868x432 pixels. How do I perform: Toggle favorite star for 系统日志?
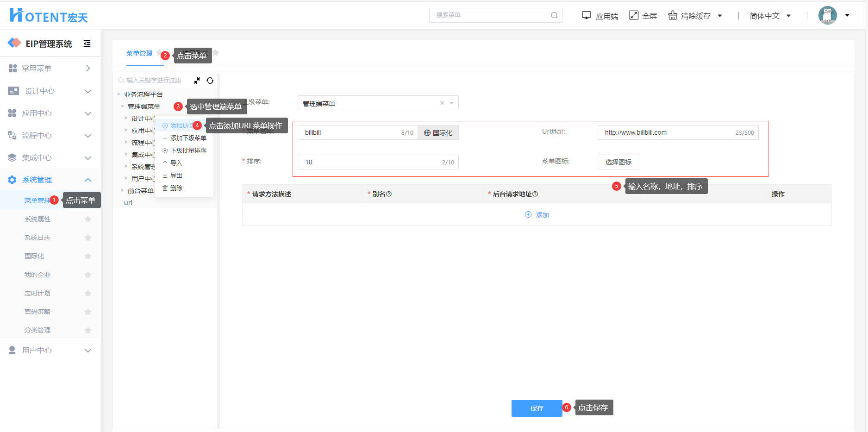(88, 238)
